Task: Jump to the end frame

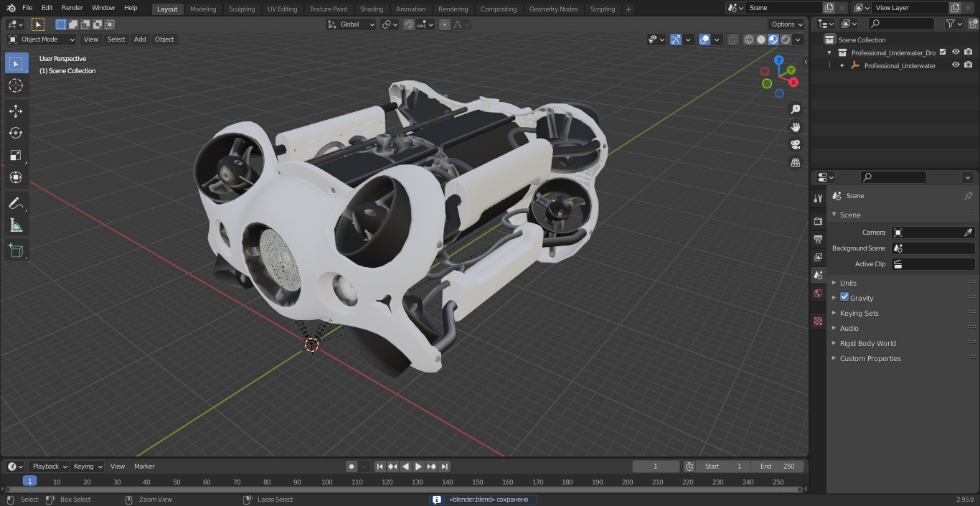Action: [x=444, y=467]
